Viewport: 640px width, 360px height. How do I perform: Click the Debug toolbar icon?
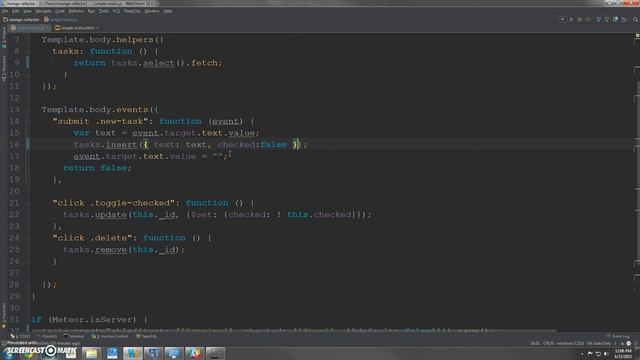[x=580, y=19]
